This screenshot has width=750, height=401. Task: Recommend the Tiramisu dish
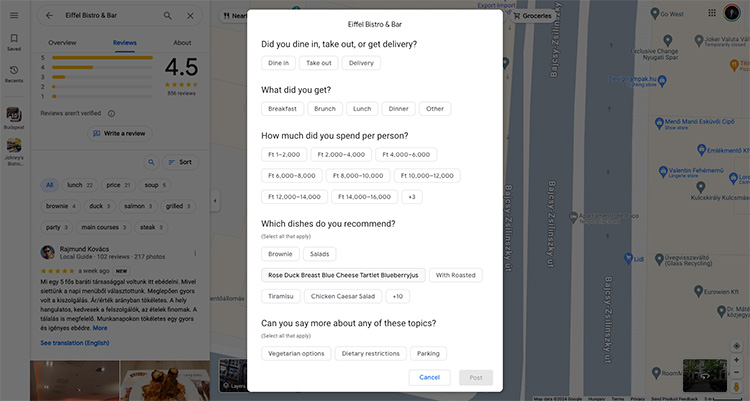(281, 296)
